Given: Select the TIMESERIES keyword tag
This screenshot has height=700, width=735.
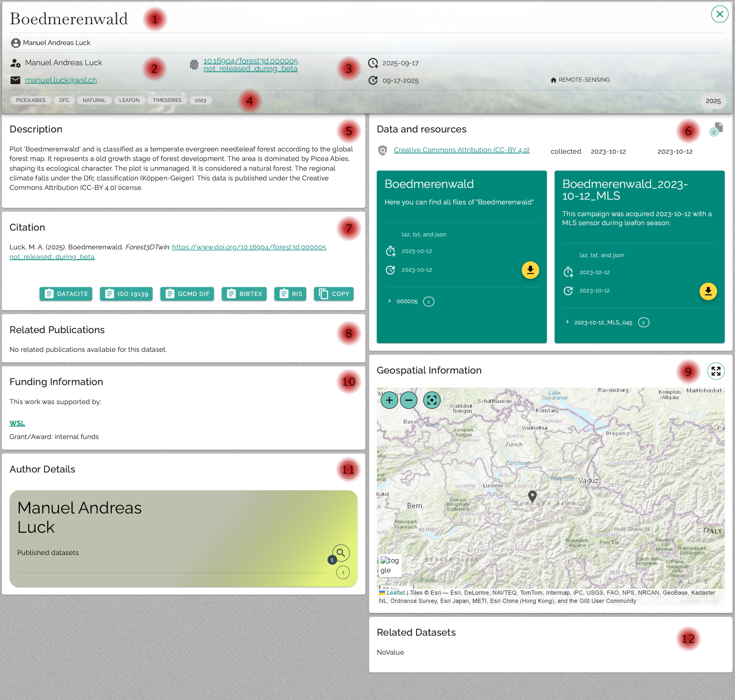Looking at the screenshot, I should [167, 100].
